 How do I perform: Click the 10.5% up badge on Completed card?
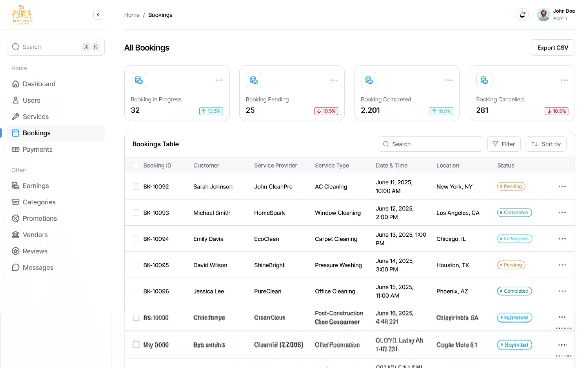click(x=441, y=111)
